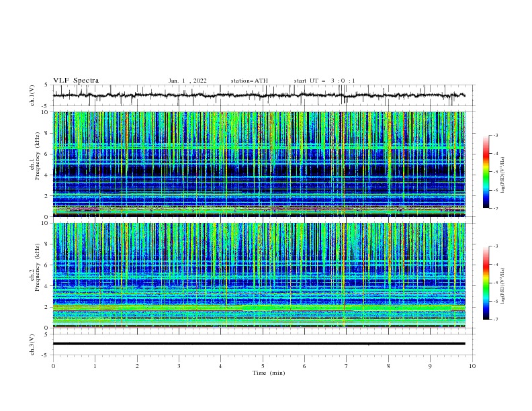
Task: Click the "5" tick on ch.1(V) axis
Action: (x=46, y=85)
